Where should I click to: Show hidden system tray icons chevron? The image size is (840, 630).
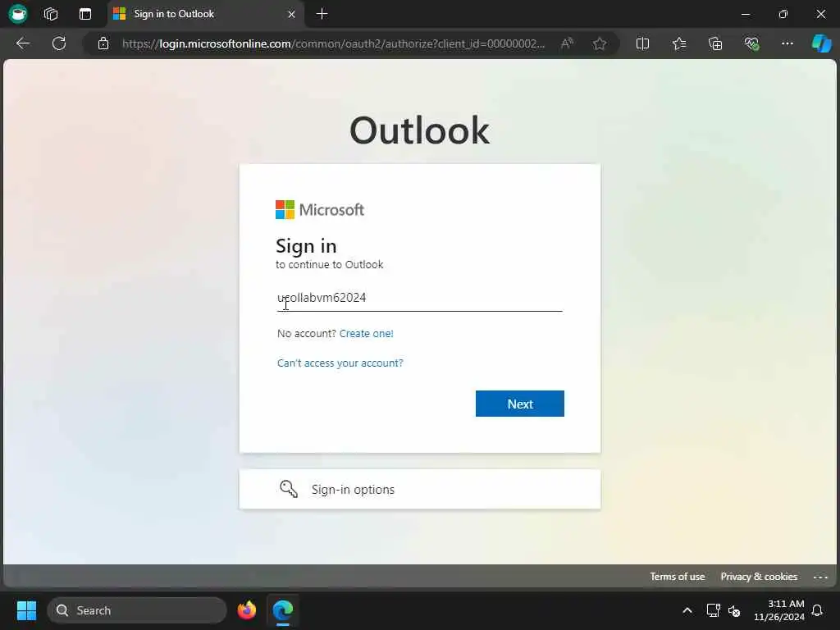coord(687,610)
